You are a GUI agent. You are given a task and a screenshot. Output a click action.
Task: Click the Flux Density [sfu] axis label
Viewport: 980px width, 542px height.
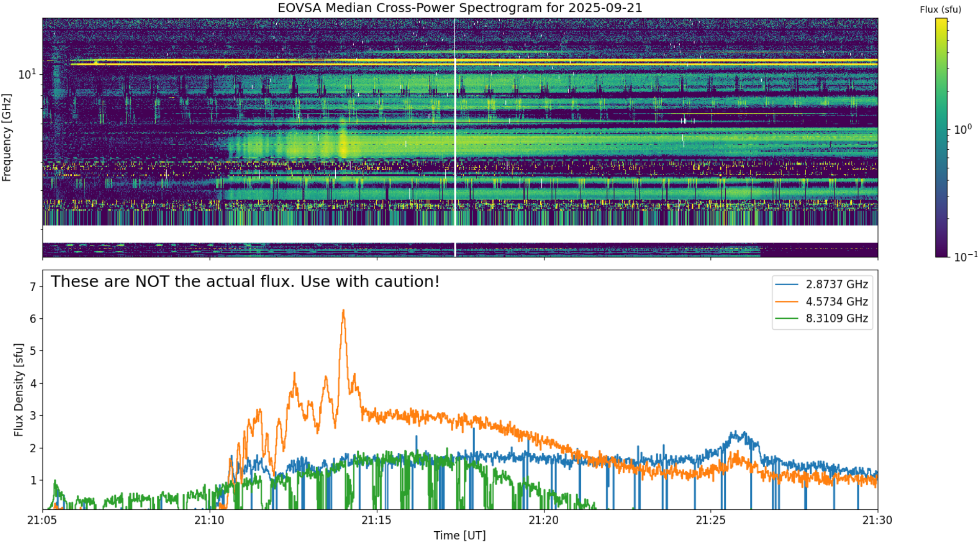coord(18,390)
